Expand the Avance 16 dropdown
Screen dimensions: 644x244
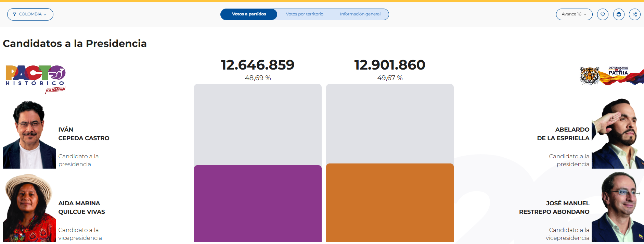574,14
